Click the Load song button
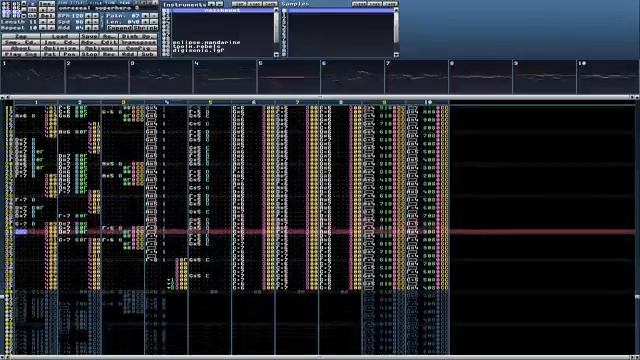This screenshot has height=360, width=640. [x=60, y=36]
